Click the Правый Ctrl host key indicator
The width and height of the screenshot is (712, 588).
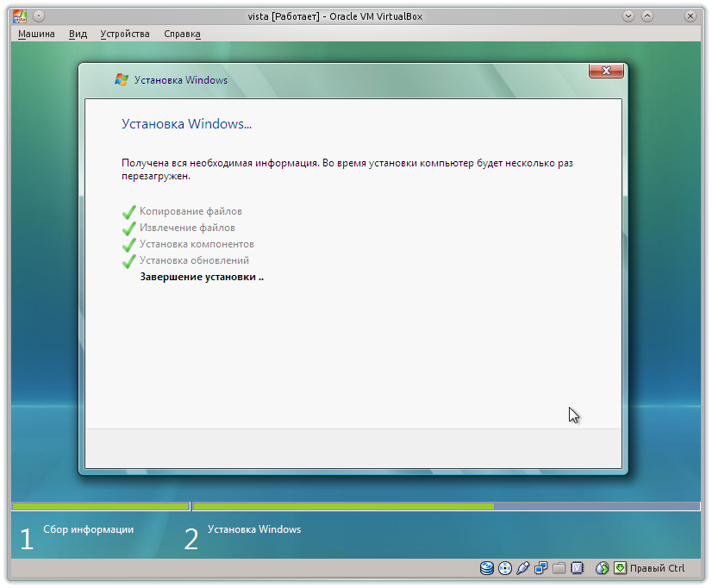[x=657, y=568]
